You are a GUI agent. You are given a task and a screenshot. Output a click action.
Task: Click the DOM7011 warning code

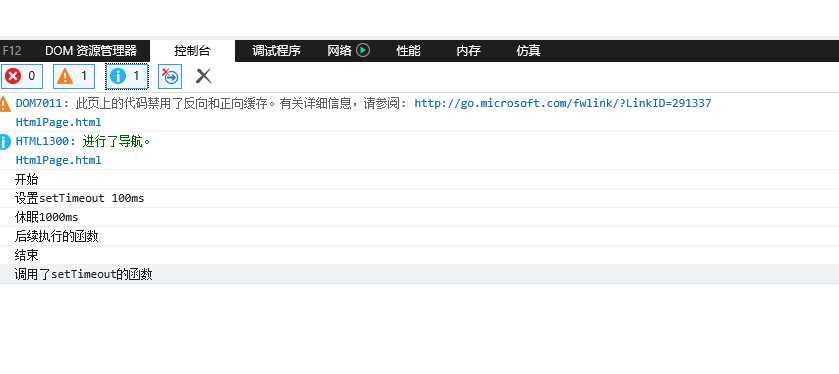tap(40, 103)
